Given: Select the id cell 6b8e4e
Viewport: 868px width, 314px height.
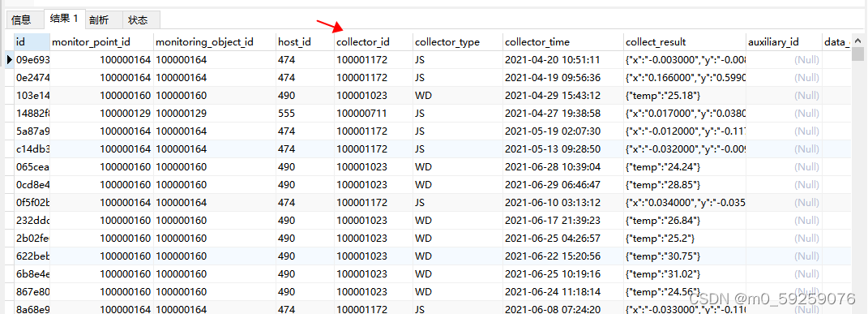Looking at the screenshot, I should (x=32, y=274).
